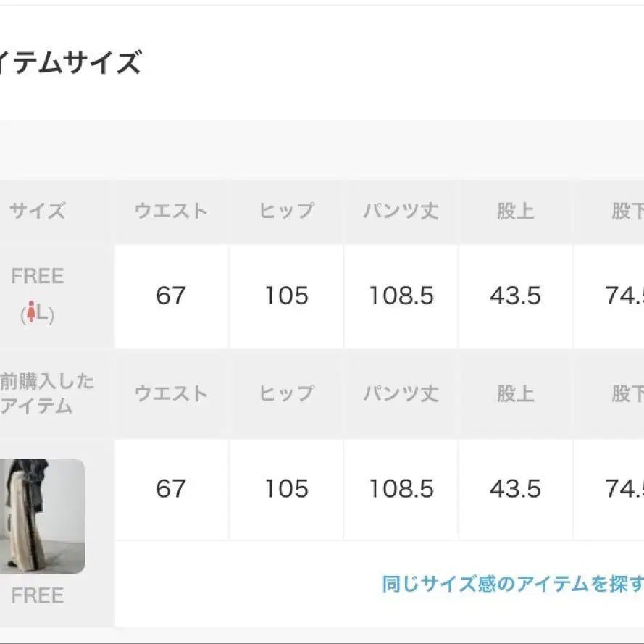
Task: Click the ヒップ header in top table row
Action: (x=287, y=211)
